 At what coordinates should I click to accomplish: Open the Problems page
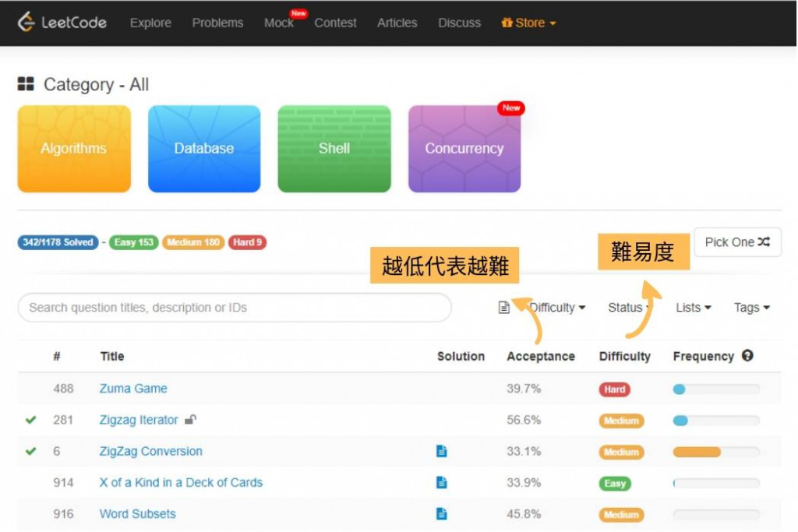click(x=217, y=23)
